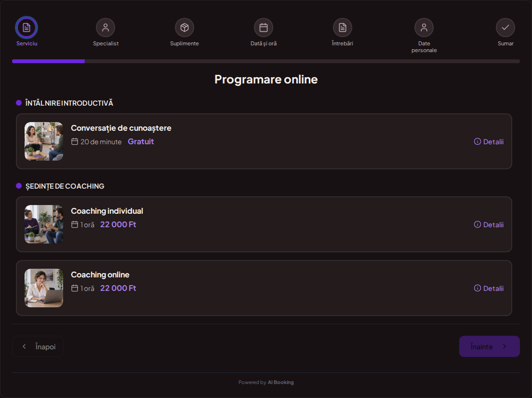This screenshot has height=398, width=532.
Task: Select the Conversație de cunoaștere thumbnail
Action: click(44, 141)
